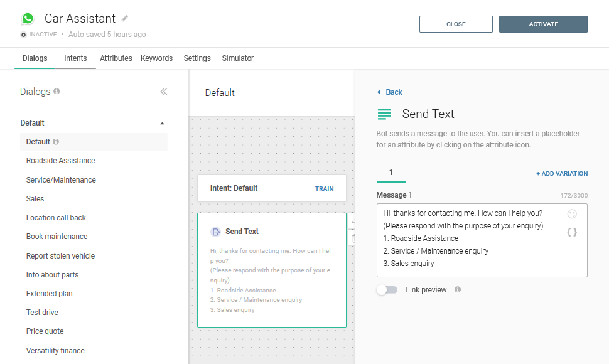Click the info icon beside Link preview
This screenshot has width=609, height=364.
click(457, 290)
